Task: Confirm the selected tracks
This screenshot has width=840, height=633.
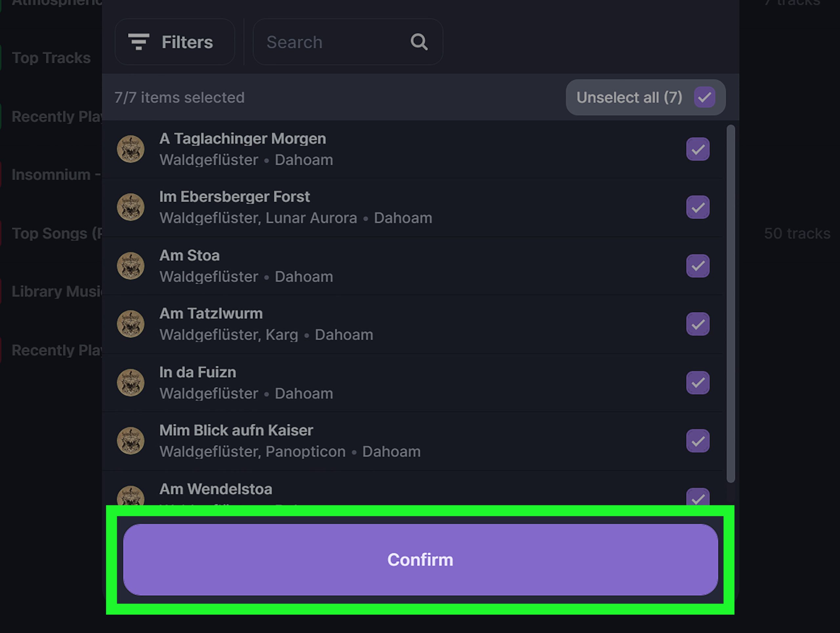Action: [x=420, y=560]
